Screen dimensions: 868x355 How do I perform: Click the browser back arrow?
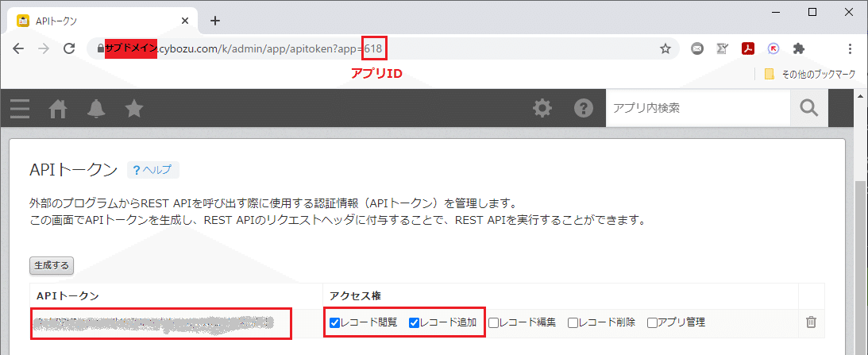pyautogui.click(x=18, y=48)
